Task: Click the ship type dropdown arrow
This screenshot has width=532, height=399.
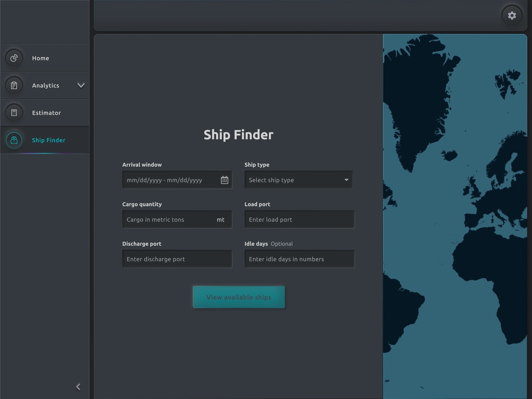Action: (346, 180)
